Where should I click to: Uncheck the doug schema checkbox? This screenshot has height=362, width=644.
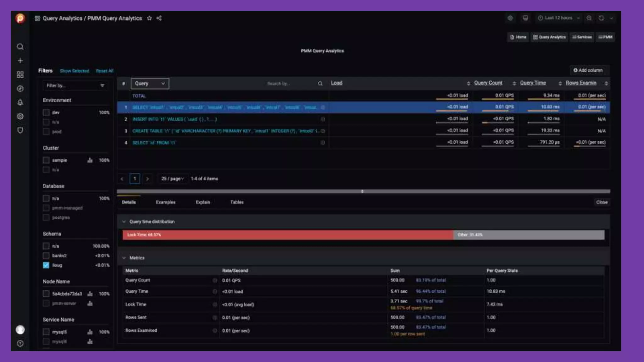point(46,265)
